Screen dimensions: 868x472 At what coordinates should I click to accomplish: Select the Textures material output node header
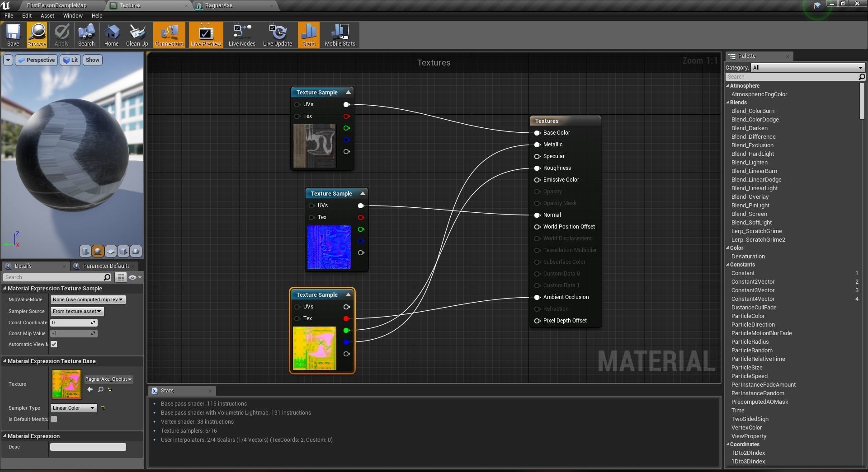coord(565,121)
